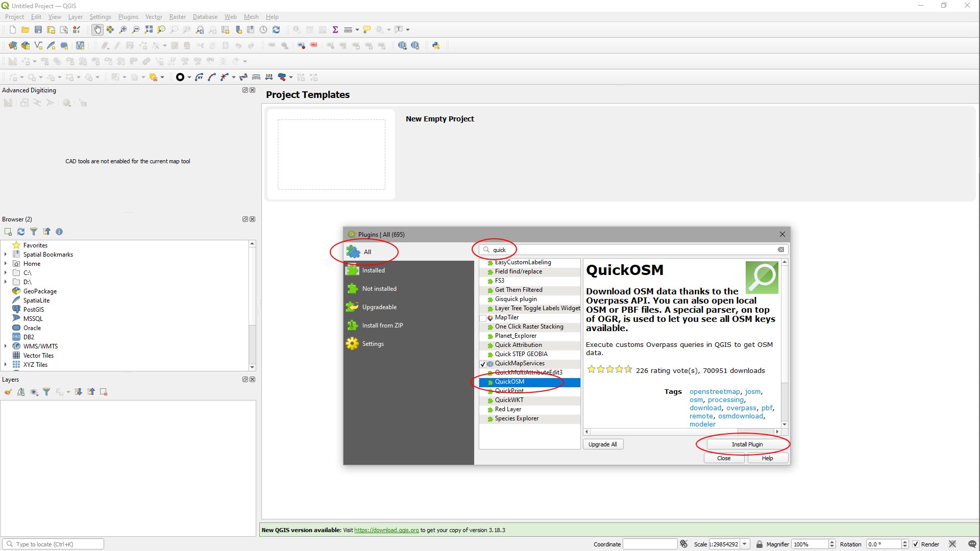Expand the Home folder node
Viewport: 980px width, 551px height.
tap(6, 263)
